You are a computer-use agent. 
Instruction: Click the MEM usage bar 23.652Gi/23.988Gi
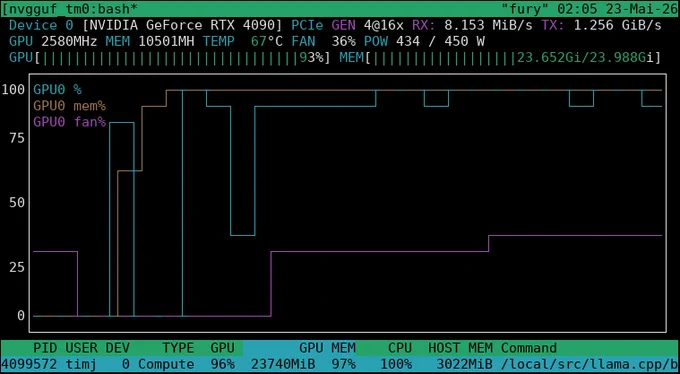[500, 58]
